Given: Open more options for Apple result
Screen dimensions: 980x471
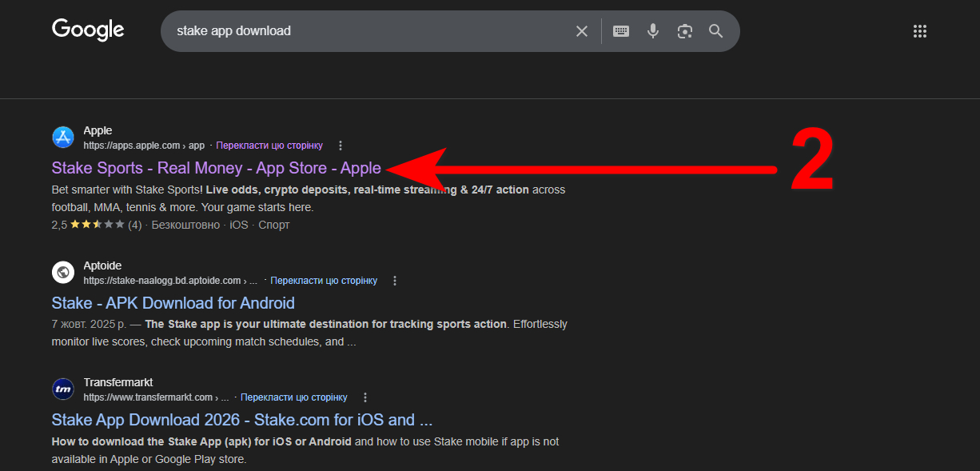Looking at the screenshot, I should [341, 146].
